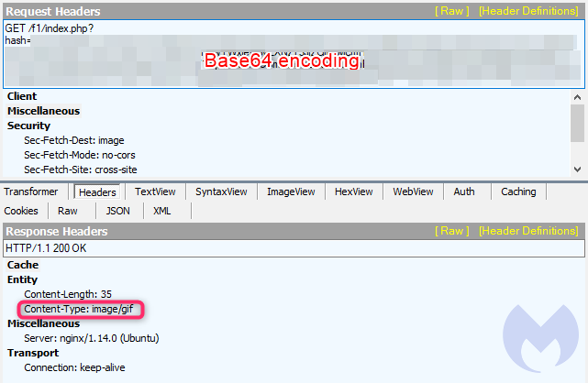Screen dimensions: 588x383
Task: Select the HexView tab
Action: click(354, 191)
